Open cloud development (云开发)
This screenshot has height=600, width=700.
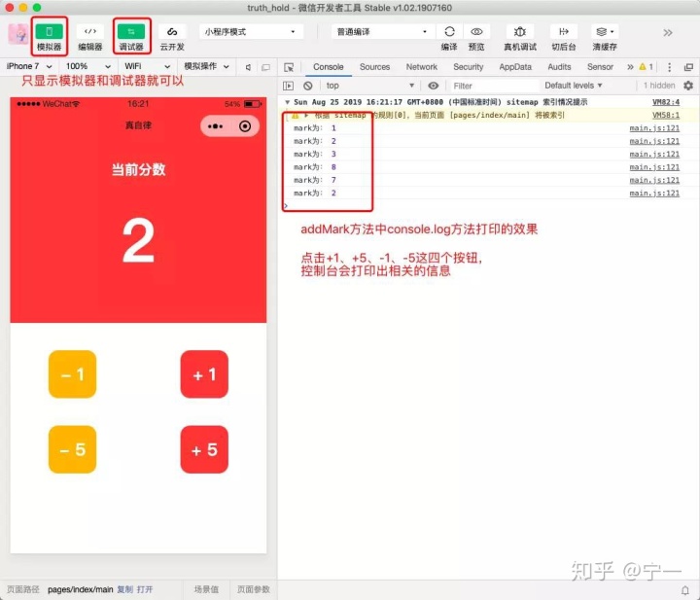point(172,32)
